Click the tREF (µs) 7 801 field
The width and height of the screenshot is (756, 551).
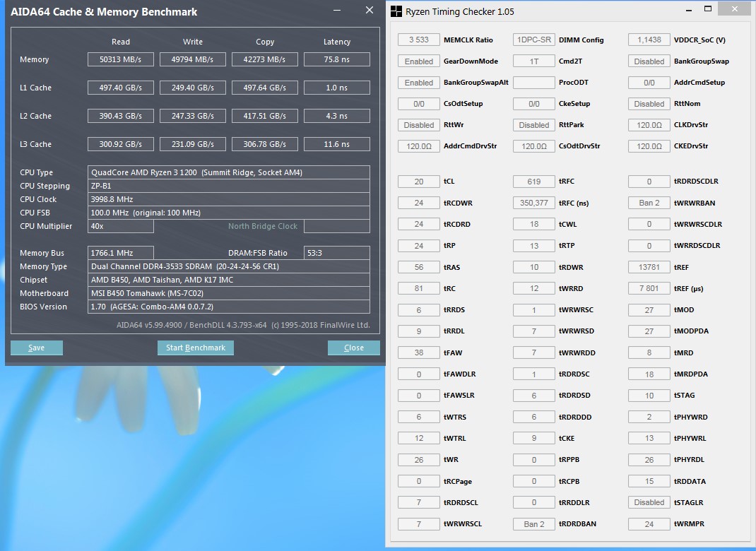point(649,288)
